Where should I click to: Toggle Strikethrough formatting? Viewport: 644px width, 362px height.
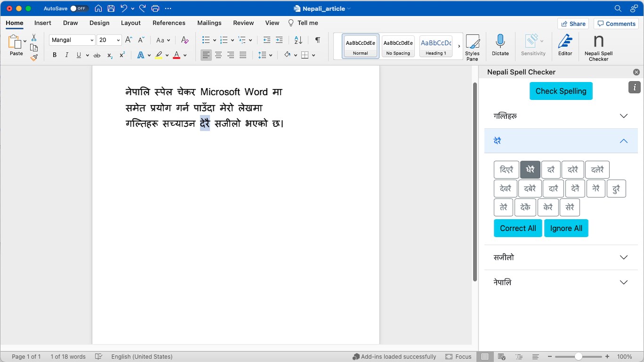97,55
